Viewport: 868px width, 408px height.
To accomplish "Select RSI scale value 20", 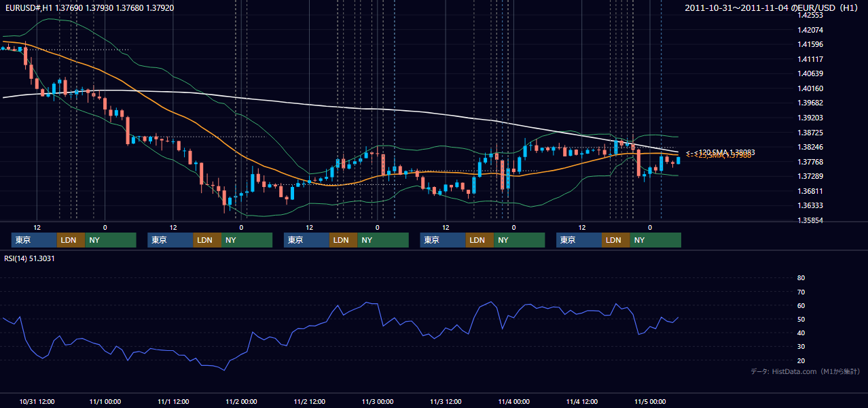I will click(x=801, y=360).
